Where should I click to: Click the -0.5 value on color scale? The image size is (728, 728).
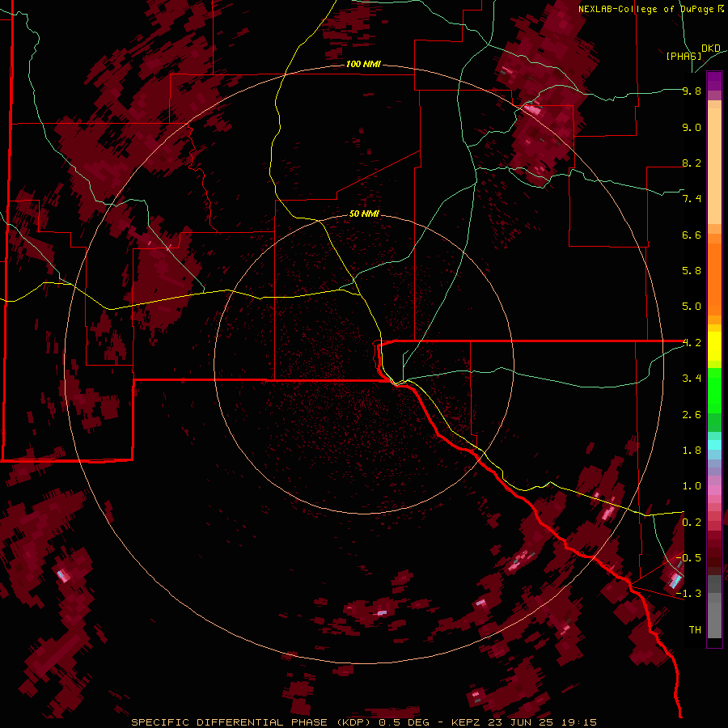pyautogui.click(x=688, y=557)
